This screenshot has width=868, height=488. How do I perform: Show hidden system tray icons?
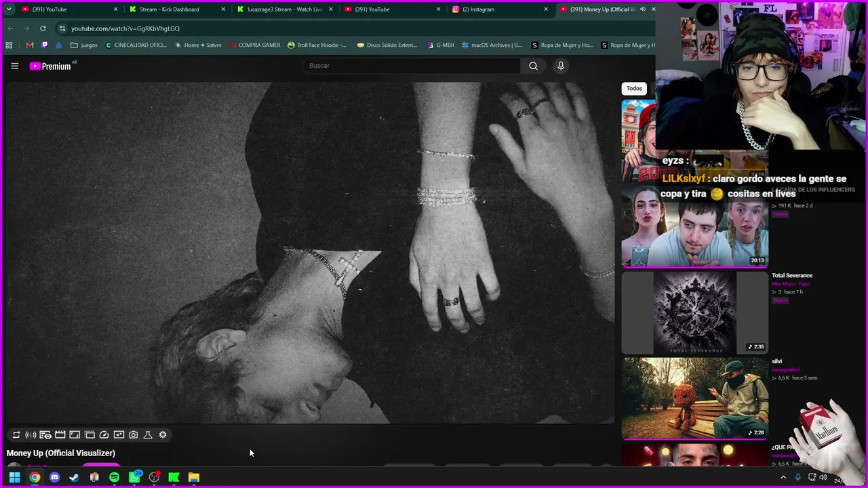(783, 477)
